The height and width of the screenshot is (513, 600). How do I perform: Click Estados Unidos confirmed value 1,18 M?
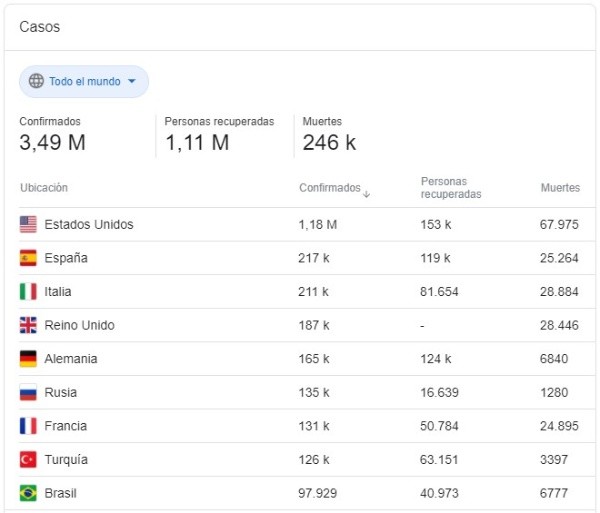[318, 225]
